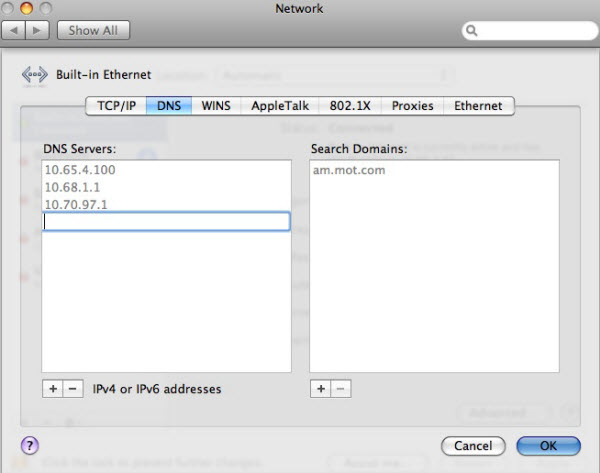Open the Proxies tab
Screen dimensions: 600x473
pyautogui.click(x=412, y=105)
